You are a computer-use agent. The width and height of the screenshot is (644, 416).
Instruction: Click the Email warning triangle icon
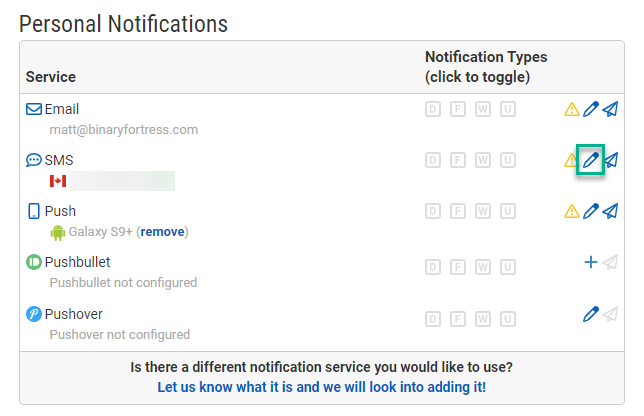572,109
